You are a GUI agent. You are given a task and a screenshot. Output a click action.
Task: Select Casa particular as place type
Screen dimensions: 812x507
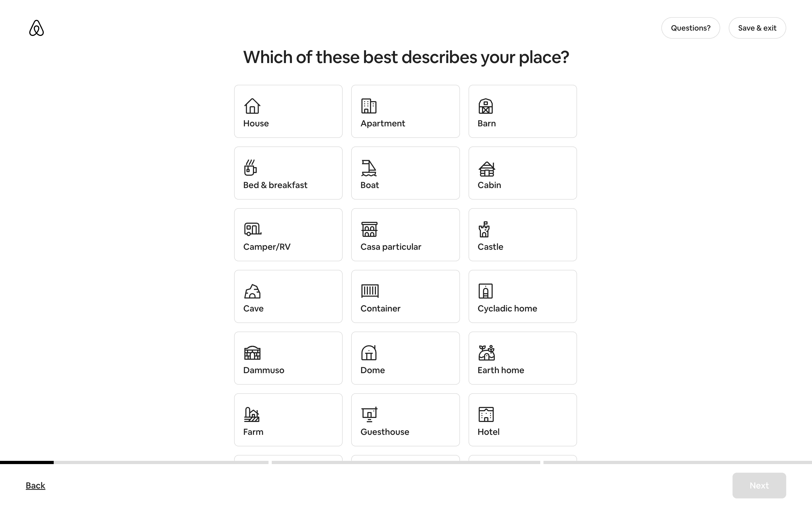click(405, 235)
